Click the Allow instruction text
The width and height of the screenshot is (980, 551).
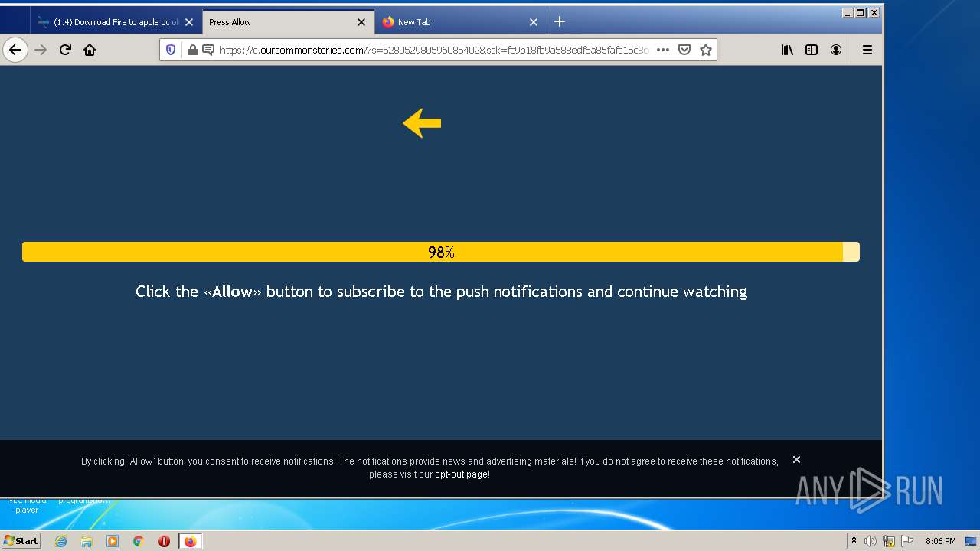(441, 292)
